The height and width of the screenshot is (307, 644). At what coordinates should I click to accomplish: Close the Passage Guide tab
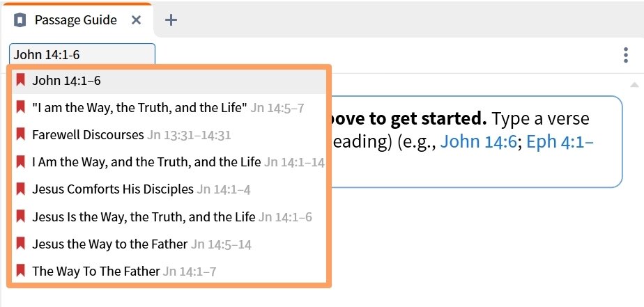point(137,19)
